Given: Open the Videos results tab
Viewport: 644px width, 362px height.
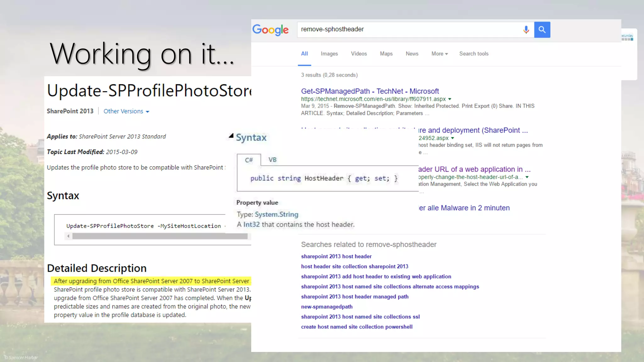Looking at the screenshot, I should [x=359, y=54].
